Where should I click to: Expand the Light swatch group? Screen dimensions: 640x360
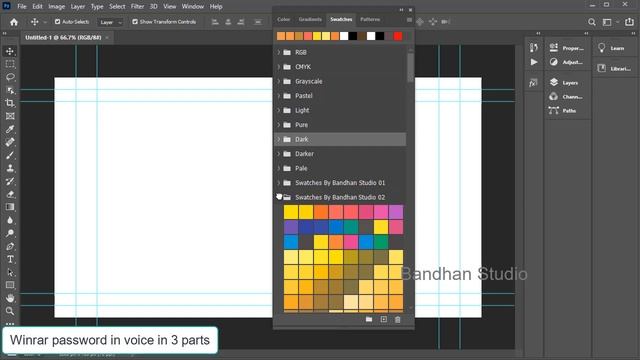(x=279, y=110)
